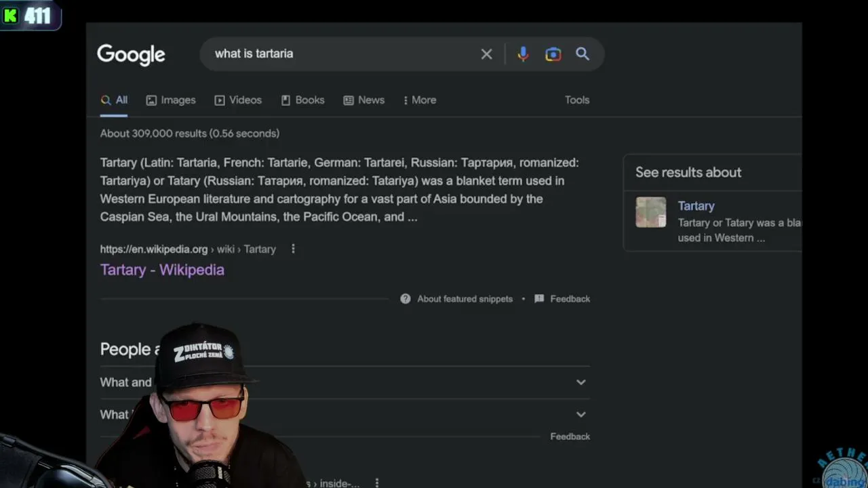Image resolution: width=868 pixels, height=488 pixels.
Task: Open the About featured snippets help icon
Action: (406, 299)
